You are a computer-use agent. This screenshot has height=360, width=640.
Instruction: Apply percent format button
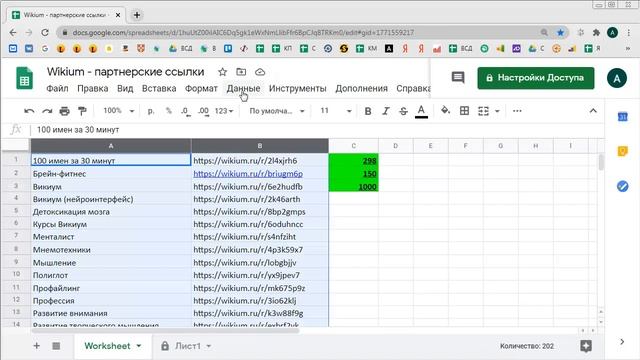(169, 111)
